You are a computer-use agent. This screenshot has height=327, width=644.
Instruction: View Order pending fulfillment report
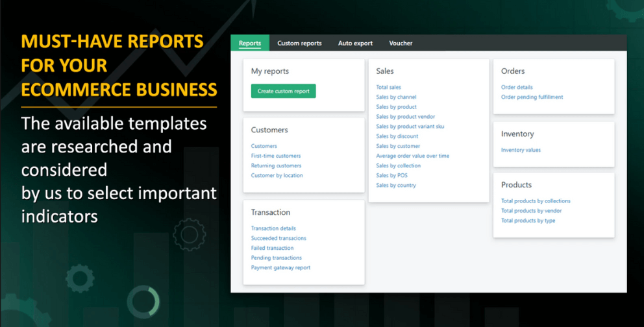(532, 97)
